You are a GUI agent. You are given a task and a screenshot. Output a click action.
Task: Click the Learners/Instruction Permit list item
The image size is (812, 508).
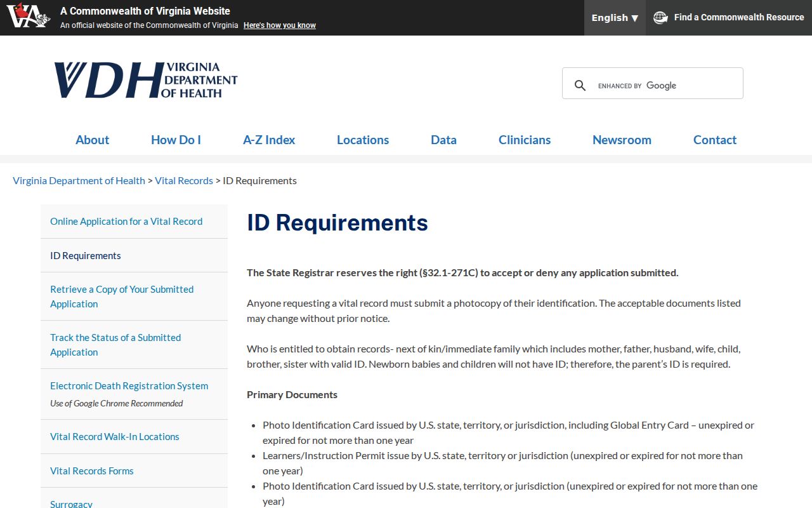pyautogui.click(x=502, y=463)
